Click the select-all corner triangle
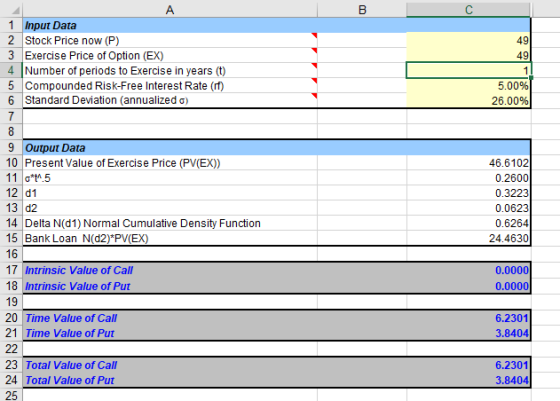 pos(15,10)
